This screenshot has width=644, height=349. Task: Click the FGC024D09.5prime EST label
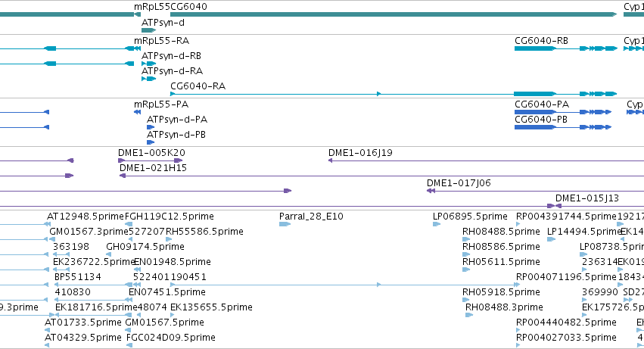[x=171, y=338]
